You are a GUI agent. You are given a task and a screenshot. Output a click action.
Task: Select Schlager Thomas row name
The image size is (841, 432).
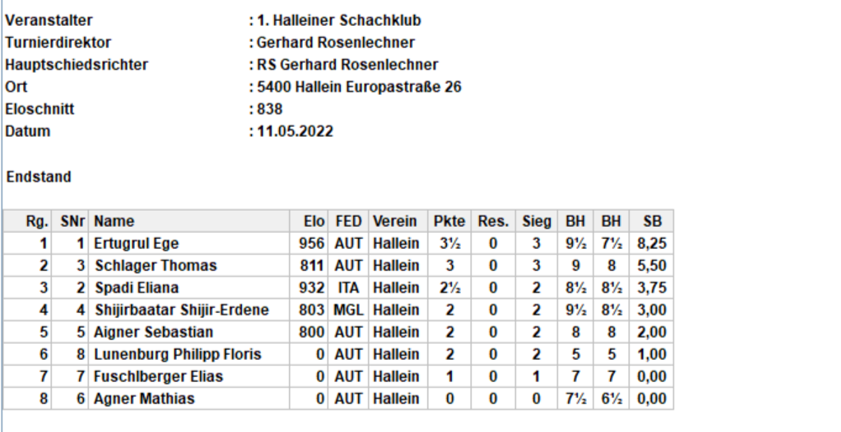156,266
